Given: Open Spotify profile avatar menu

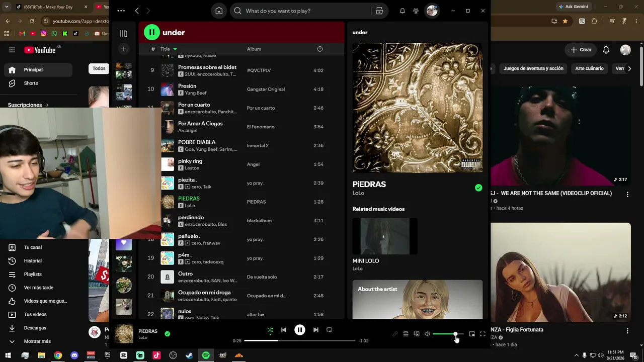Looking at the screenshot, I should 432,11.
